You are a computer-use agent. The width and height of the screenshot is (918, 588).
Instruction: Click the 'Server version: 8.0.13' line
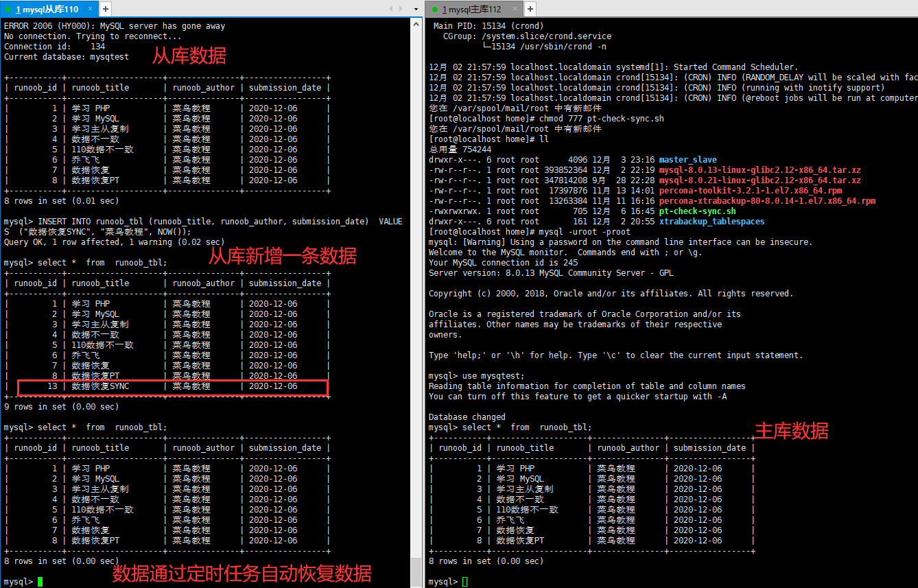coord(552,273)
